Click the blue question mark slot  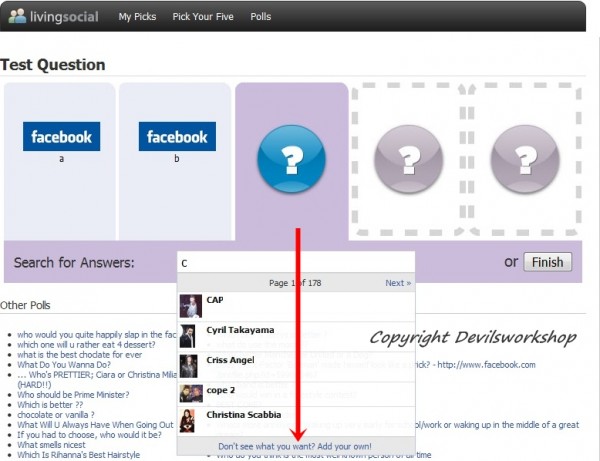(x=292, y=158)
